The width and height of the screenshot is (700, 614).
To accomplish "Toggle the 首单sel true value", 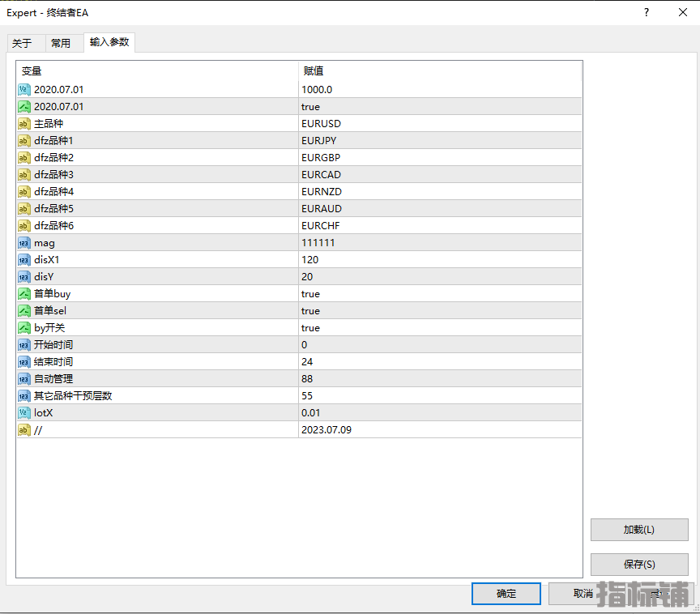I will [310, 311].
